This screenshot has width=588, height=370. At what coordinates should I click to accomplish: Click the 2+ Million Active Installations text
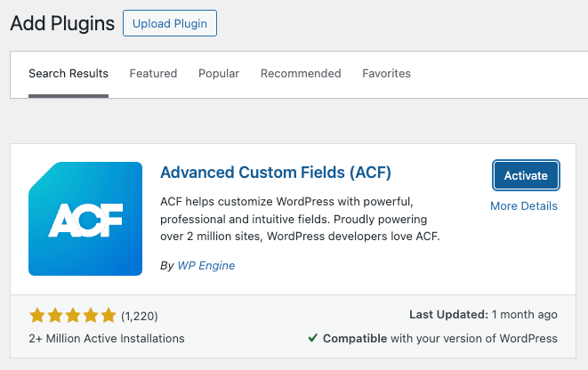coord(107,339)
